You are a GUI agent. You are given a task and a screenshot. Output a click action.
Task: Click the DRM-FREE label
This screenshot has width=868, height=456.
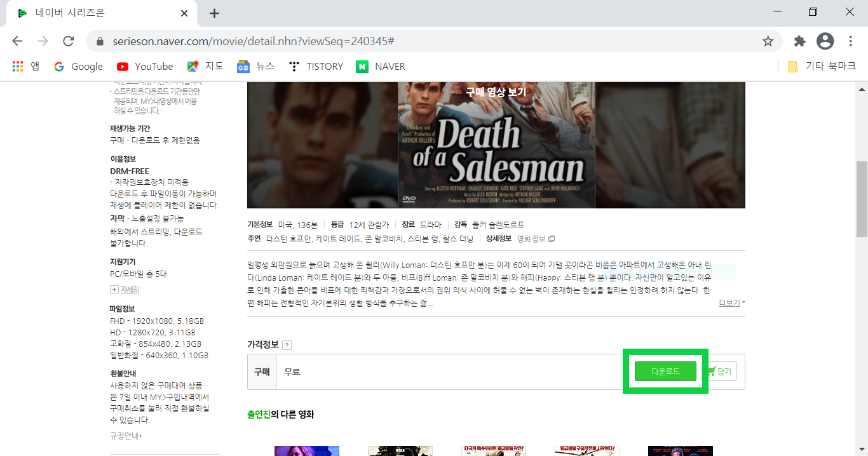(x=130, y=171)
